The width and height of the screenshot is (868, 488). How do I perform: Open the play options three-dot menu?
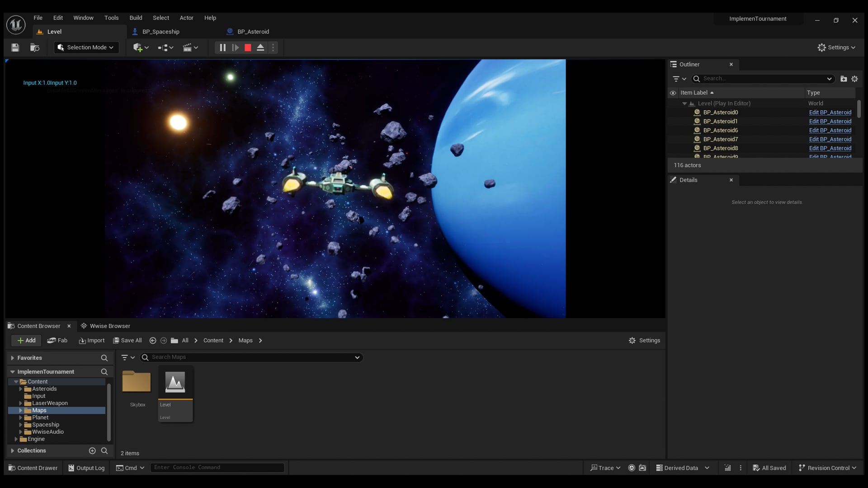click(x=273, y=47)
